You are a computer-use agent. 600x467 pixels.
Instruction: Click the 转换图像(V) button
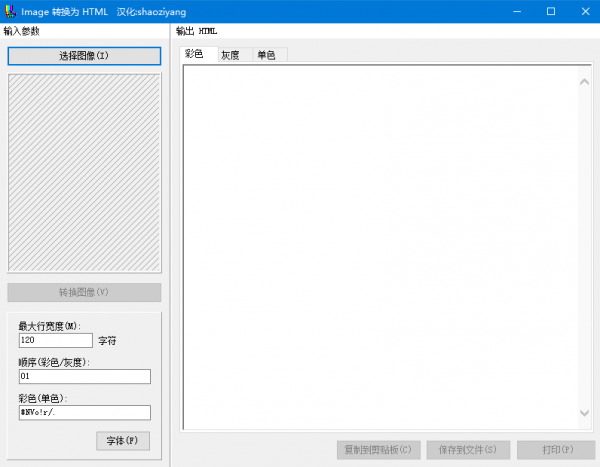(84, 292)
